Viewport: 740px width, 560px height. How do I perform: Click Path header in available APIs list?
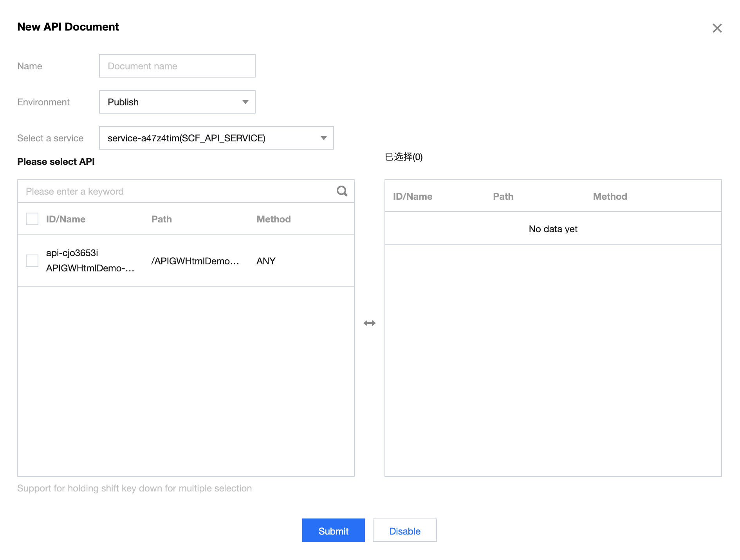click(161, 219)
